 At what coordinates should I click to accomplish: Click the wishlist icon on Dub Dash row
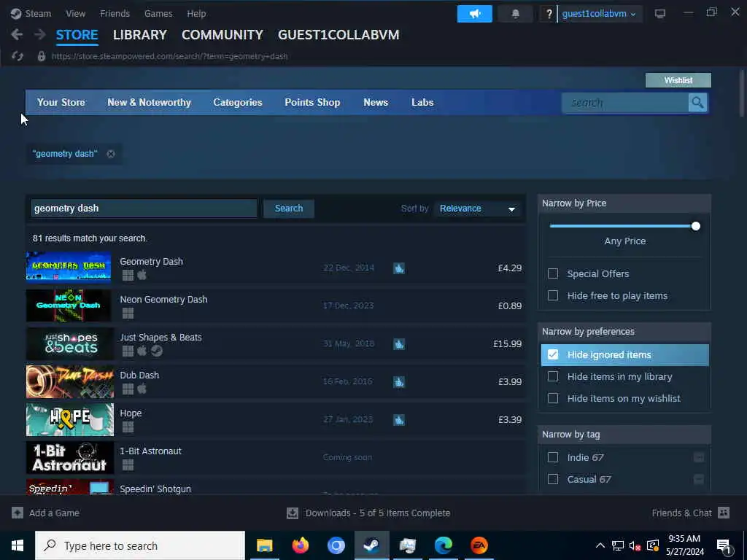(x=399, y=381)
